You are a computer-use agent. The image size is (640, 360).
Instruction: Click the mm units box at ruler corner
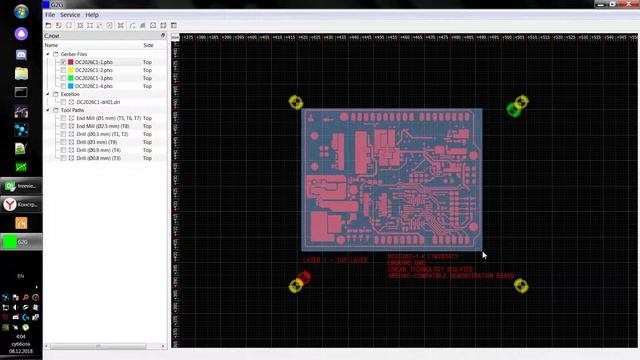[175, 37]
